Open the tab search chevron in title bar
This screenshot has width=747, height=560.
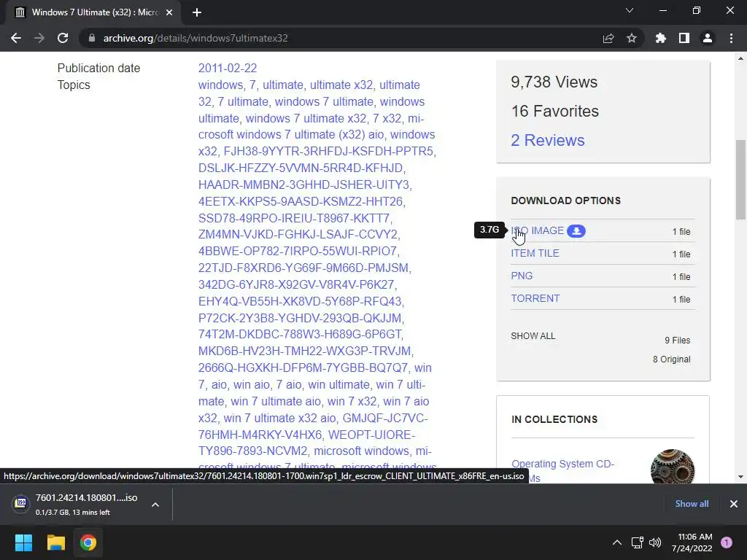click(x=630, y=10)
